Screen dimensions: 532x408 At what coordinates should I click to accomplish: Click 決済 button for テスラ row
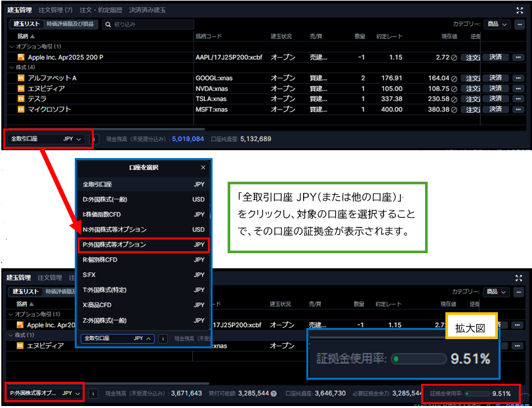coord(496,99)
